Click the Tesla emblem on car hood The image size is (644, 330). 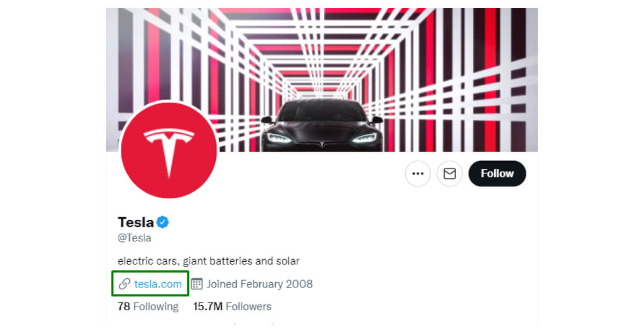(x=322, y=144)
